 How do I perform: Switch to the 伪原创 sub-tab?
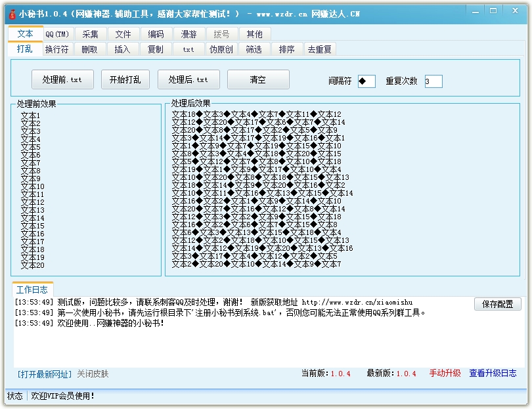point(221,49)
